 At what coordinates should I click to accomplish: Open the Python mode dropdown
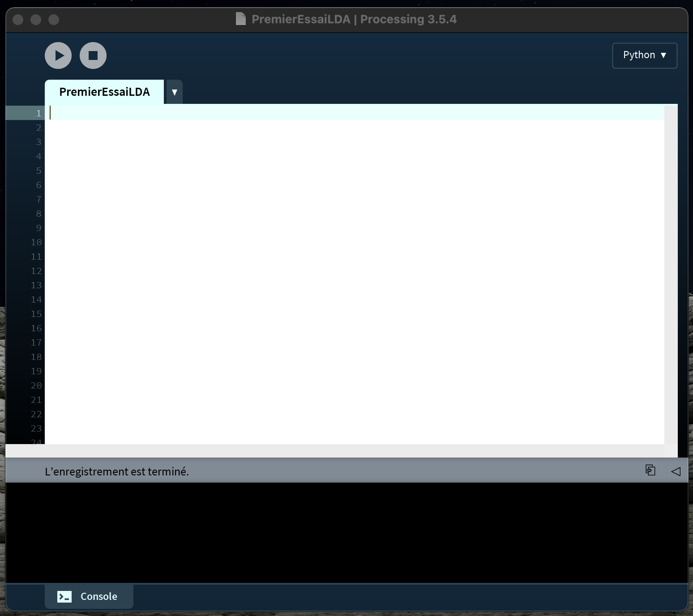click(x=644, y=56)
